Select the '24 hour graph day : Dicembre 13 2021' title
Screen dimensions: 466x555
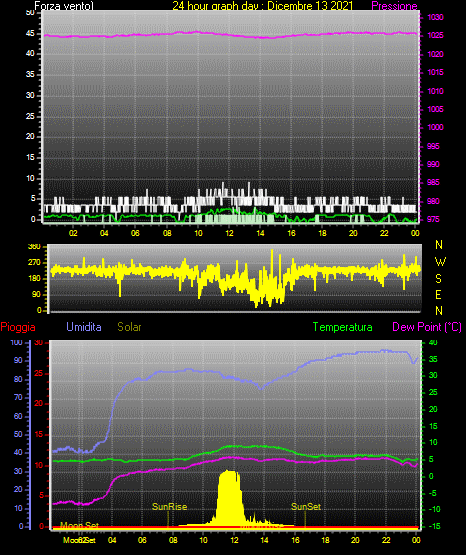point(263,6)
